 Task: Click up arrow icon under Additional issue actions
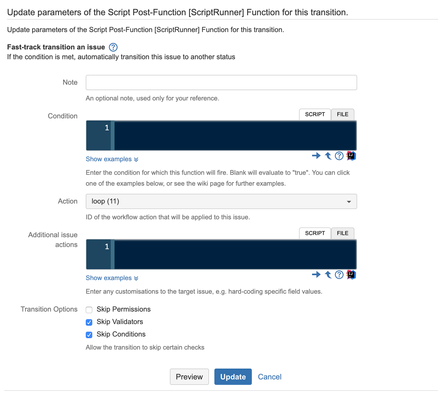(328, 274)
